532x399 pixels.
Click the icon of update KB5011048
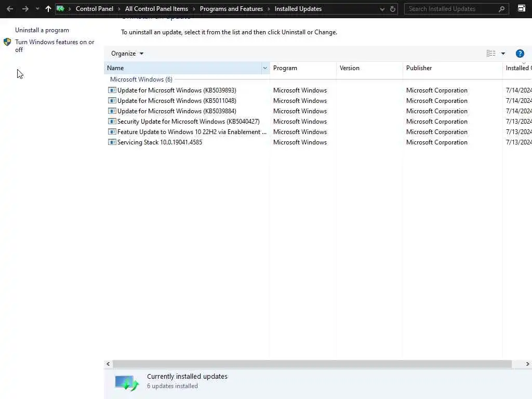coord(112,100)
